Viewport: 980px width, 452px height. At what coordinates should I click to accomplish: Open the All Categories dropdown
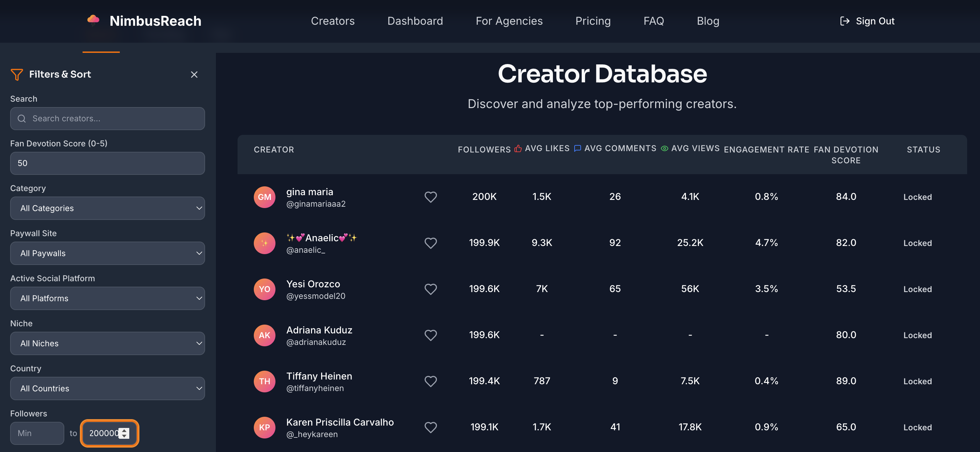tap(107, 208)
